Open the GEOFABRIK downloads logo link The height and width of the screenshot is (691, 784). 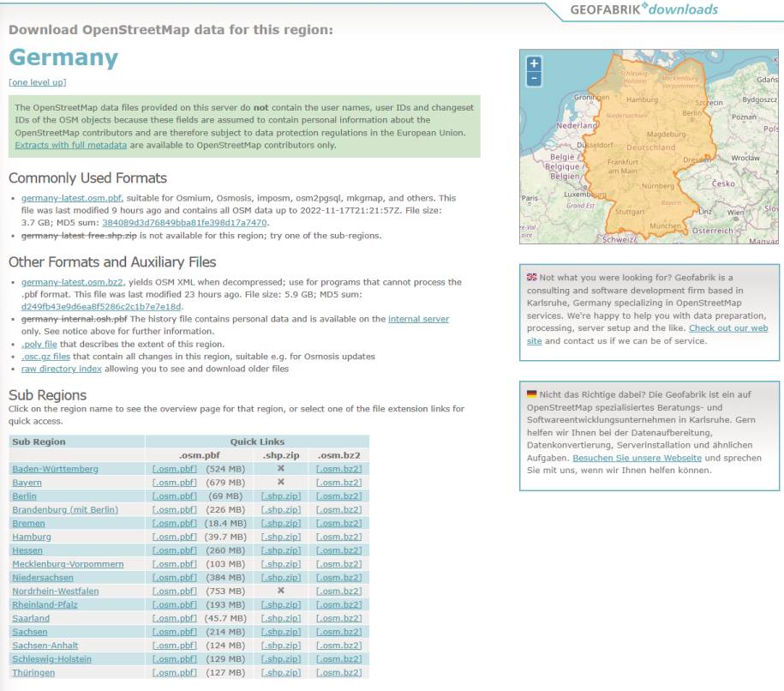click(644, 9)
